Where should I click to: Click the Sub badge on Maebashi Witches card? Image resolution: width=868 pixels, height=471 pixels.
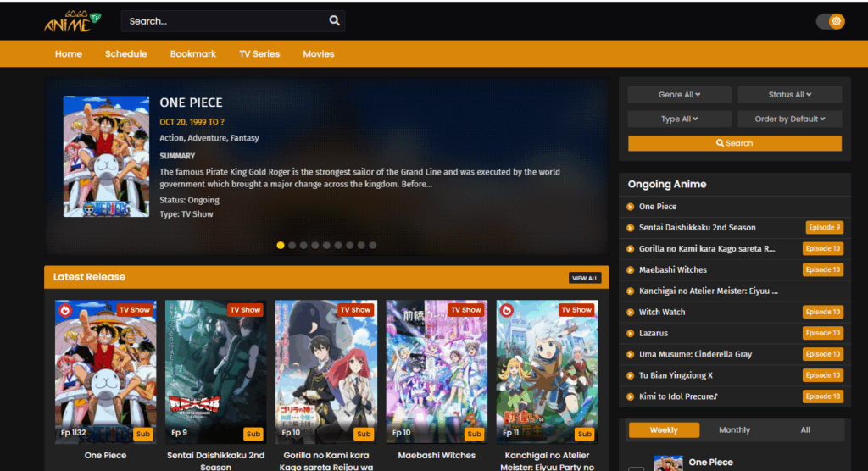point(474,434)
